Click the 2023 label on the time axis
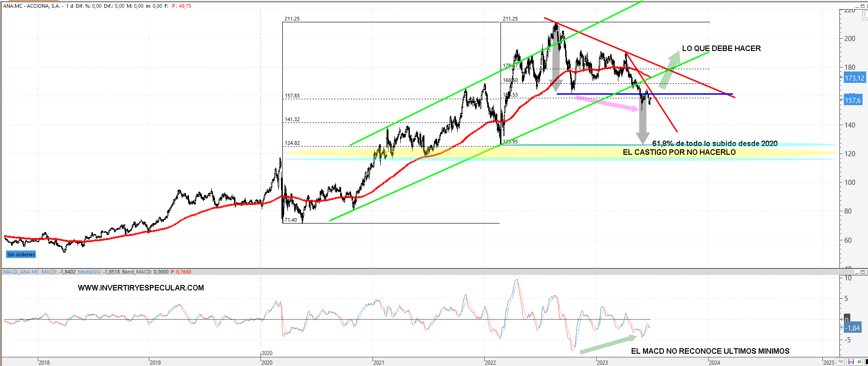868x366 pixels. tap(602, 362)
